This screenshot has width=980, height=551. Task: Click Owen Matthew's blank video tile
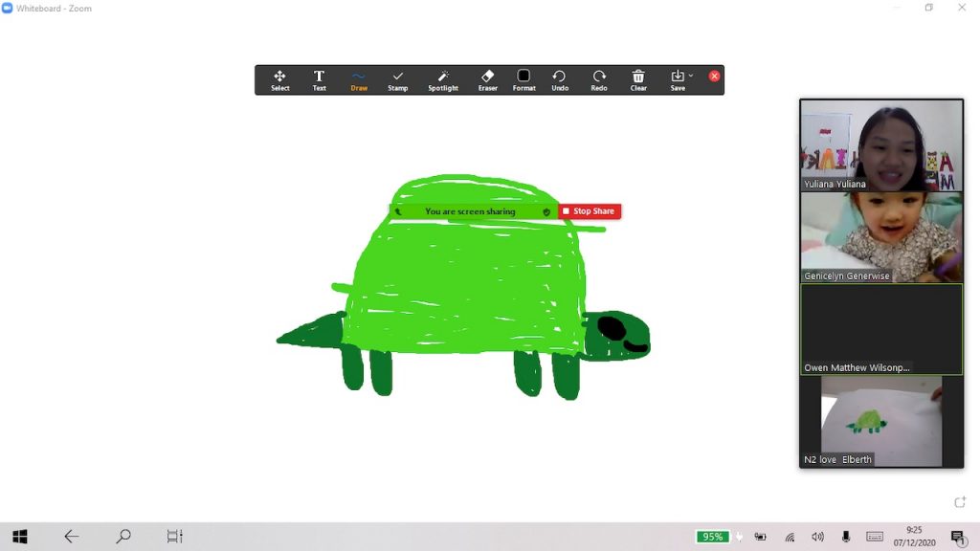[881, 328]
